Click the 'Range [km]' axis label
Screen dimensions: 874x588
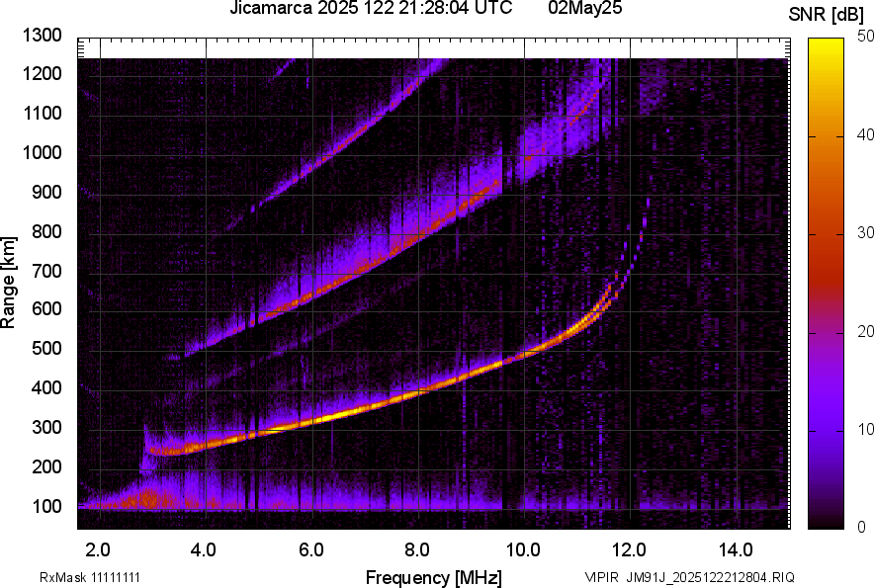pyautogui.click(x=8, y=283)
